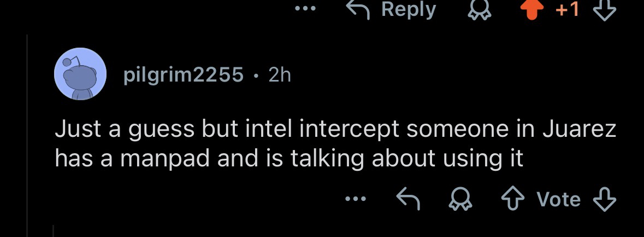The height and width of the screenshot is (237, 644).
Task: Collapse the thread using the left vertical line
Action: pyautogui.click(x=27, y=137)
